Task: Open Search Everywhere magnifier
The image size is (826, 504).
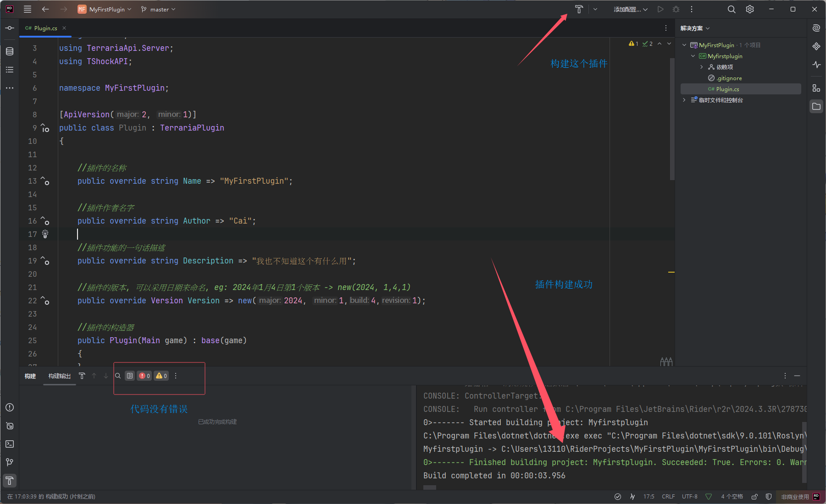Action: pyautogui.click(x=732, y=9)
